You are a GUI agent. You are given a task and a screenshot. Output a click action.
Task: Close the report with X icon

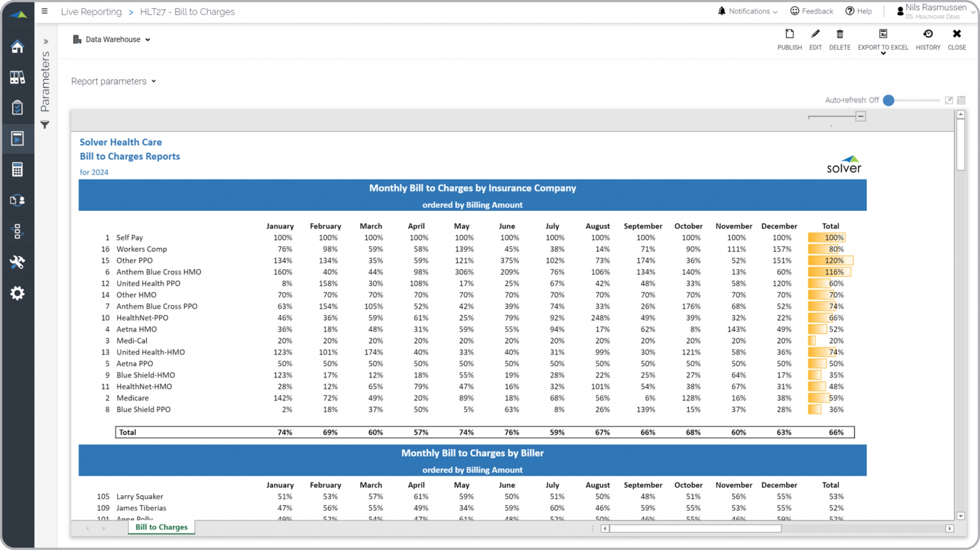tap(957, 34)
